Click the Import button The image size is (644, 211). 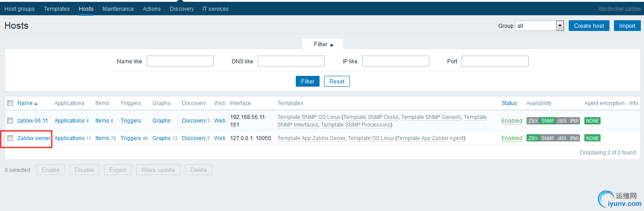pos(627,26)
